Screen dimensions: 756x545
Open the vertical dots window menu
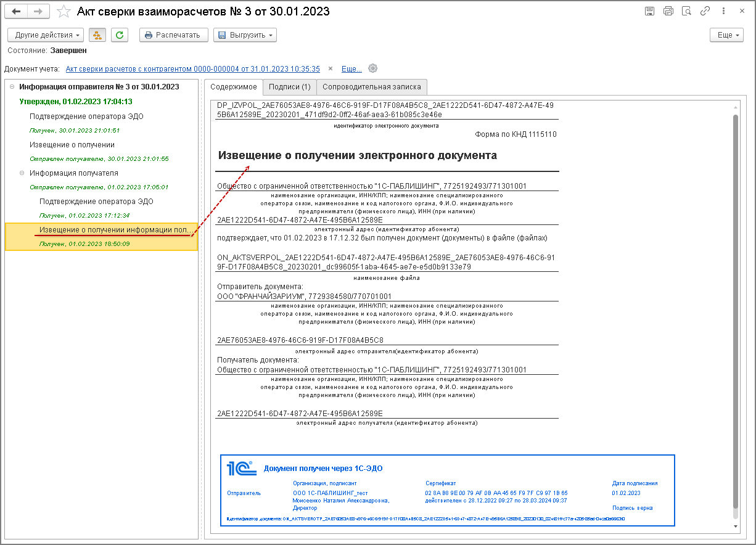723,11
